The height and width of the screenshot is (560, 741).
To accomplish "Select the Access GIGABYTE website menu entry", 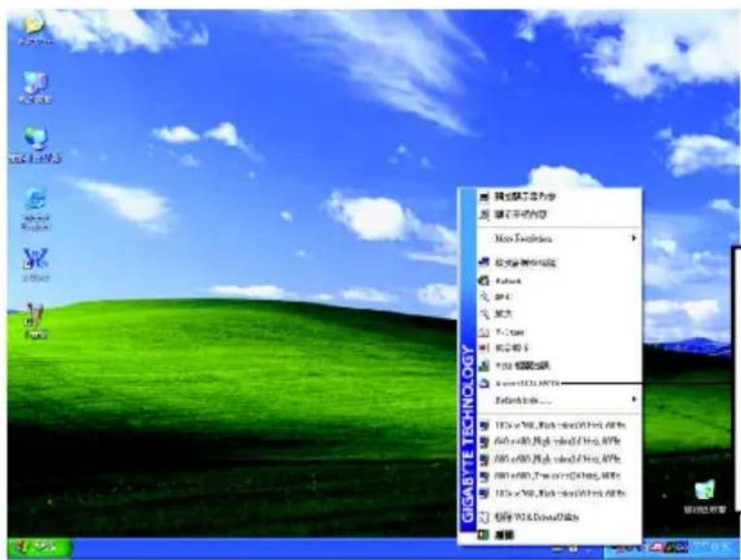I will 559,384.
